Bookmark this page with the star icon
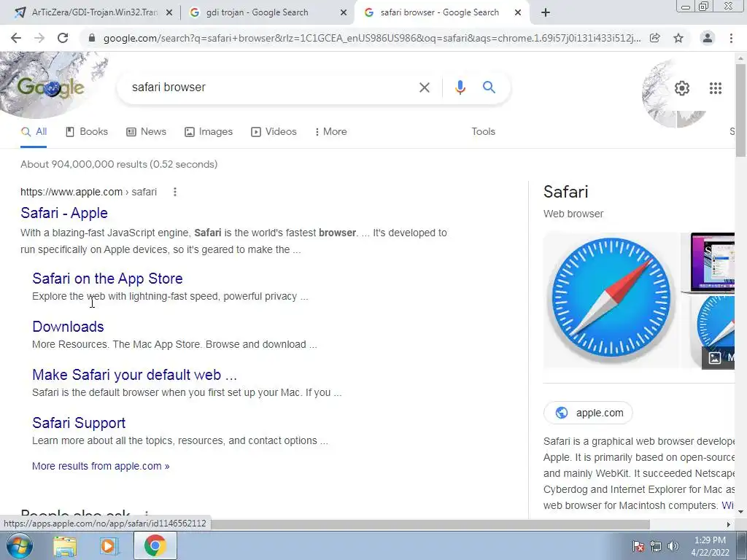Viewport: 747px width, 560px height. click(678, 38)
